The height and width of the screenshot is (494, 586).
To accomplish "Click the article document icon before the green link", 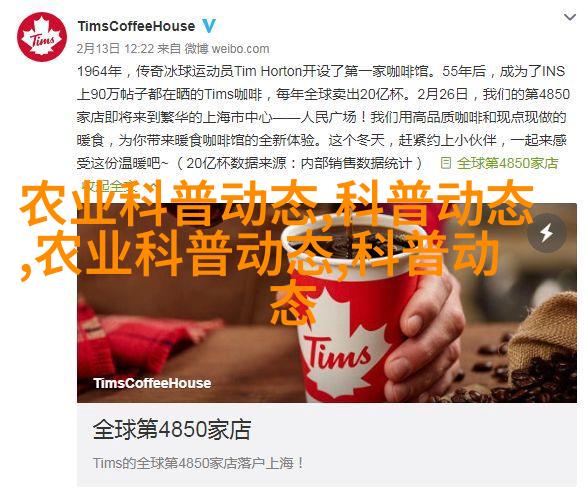I will coord(446,163).
